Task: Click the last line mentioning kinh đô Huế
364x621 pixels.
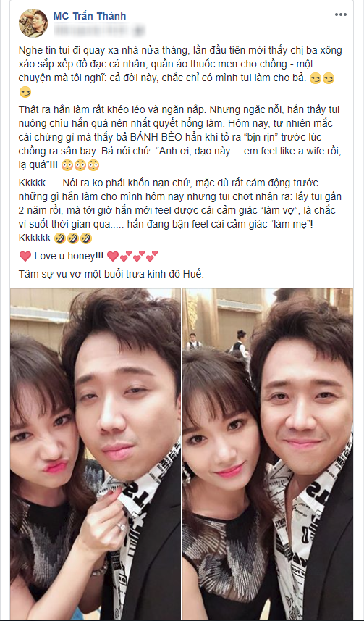Action: point(111,274)
